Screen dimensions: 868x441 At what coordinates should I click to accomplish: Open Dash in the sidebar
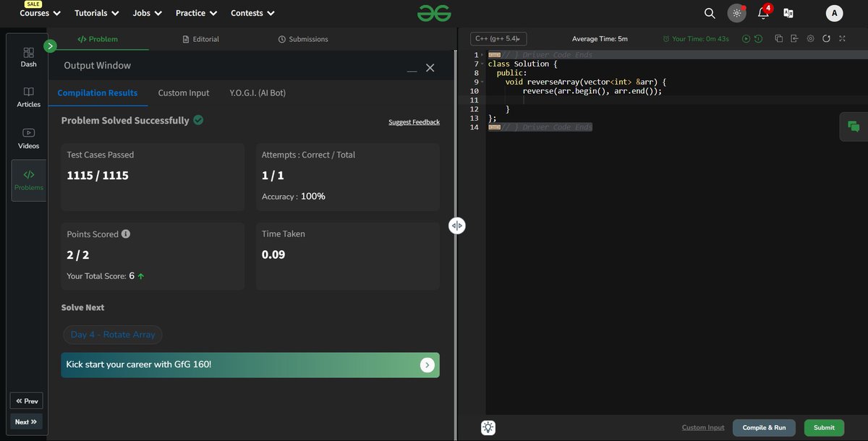pyautogui.click(x=29, y=57)
